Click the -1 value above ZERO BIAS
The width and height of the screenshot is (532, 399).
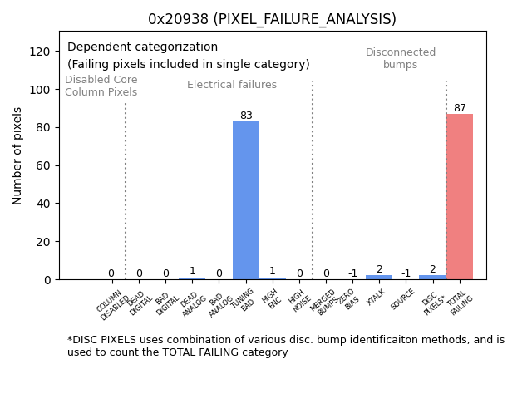point(352,273)
